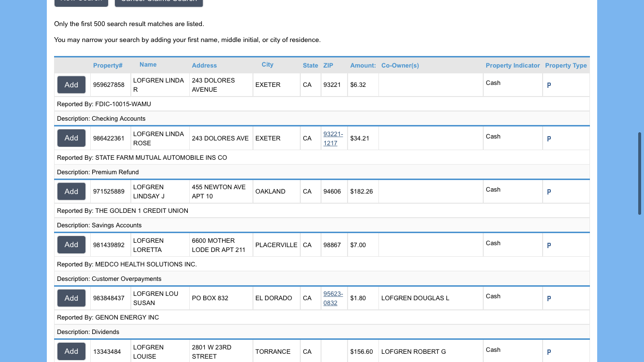Select co-owner LOFGREN DOUGLAS L
Image resolution: width=644 pixels, height=362 pixels.
tap(415, 298)
